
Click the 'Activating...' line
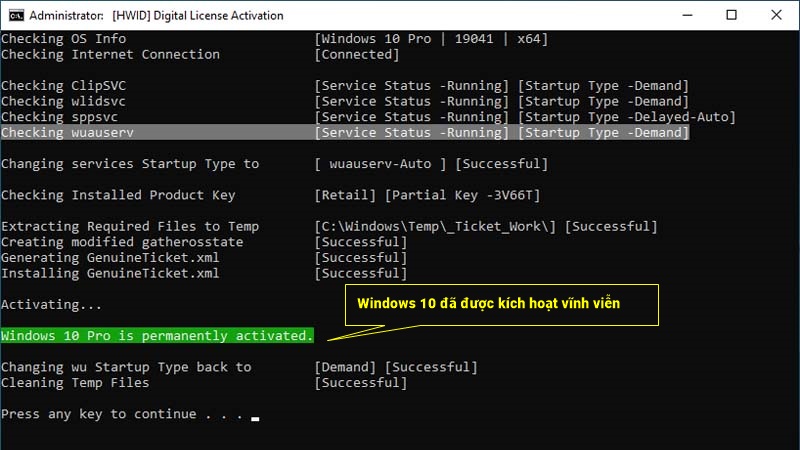point(52,305)
